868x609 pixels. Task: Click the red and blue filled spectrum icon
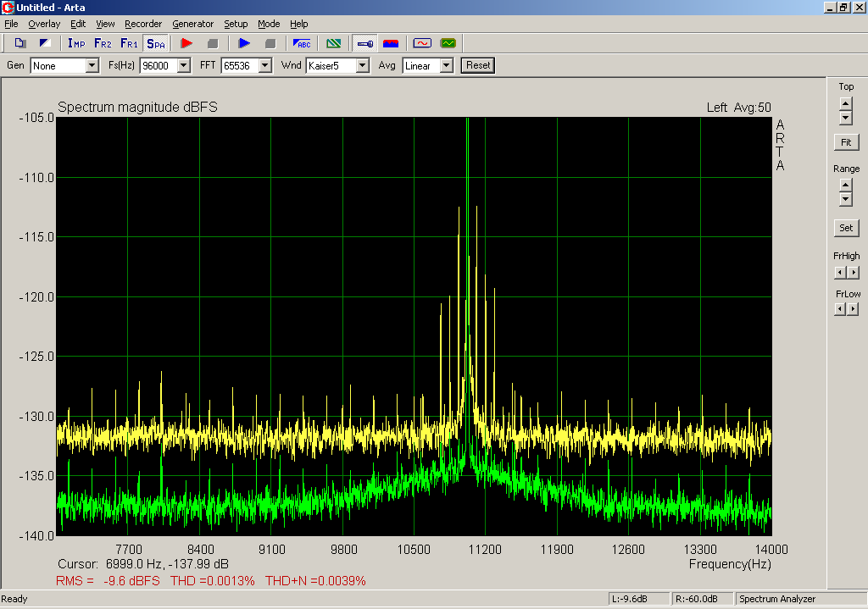391,43
